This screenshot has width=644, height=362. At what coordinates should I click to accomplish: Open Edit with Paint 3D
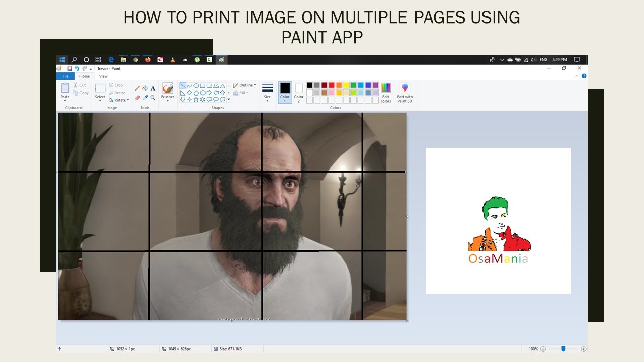coord(405,93)
